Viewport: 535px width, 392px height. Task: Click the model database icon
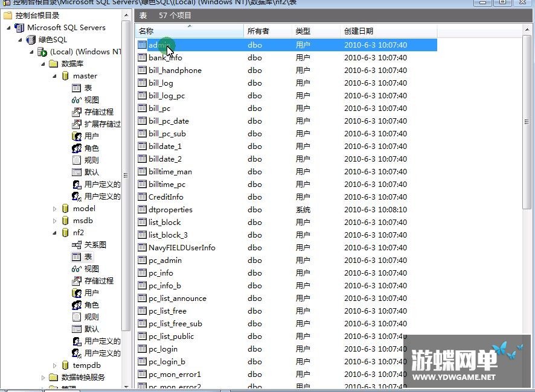[65, 209]
